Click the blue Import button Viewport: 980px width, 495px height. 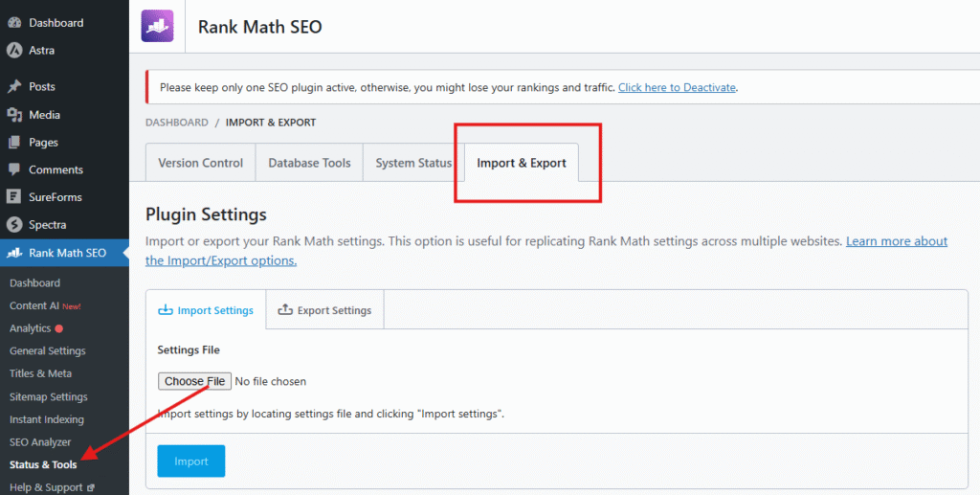pyautogui.click(x=191, y=461)
